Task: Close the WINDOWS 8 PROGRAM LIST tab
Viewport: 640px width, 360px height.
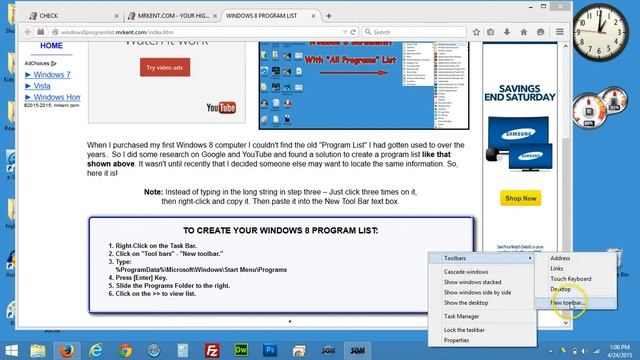Action: [313, 16]
